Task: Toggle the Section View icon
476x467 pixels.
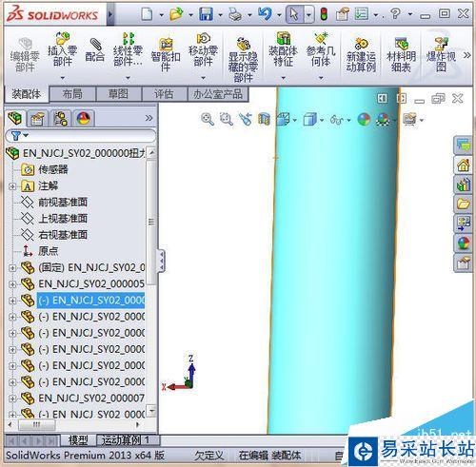Action: click(264, 120)
